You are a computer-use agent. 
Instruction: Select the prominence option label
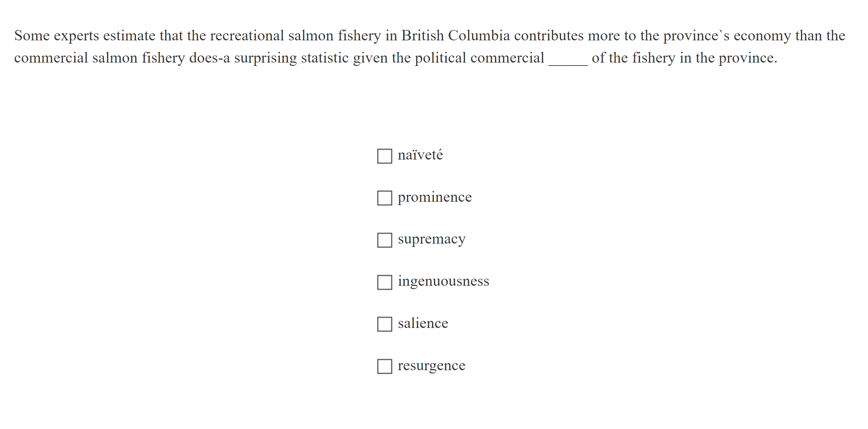pyautogui.click(x=434, y=197)
